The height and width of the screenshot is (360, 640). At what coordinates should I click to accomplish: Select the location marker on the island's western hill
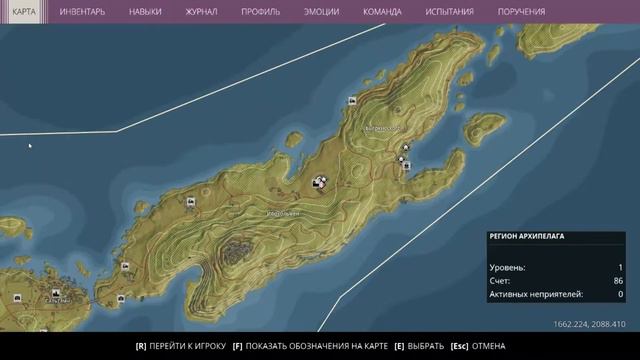[x=191, y=202]
